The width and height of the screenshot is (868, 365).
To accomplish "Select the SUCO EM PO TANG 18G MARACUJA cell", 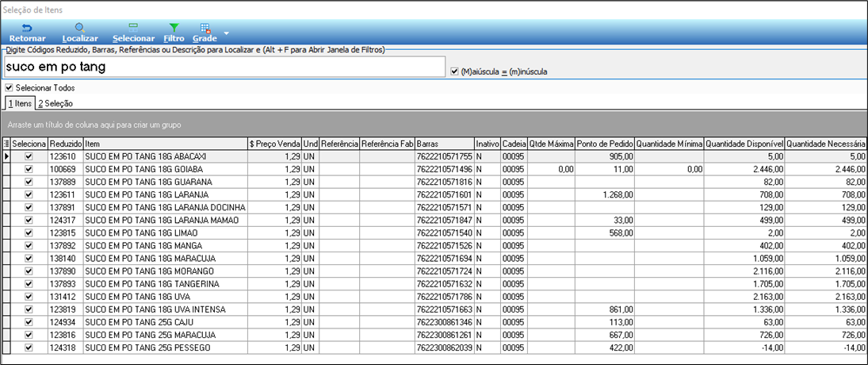I will click(x=166, y=259).
